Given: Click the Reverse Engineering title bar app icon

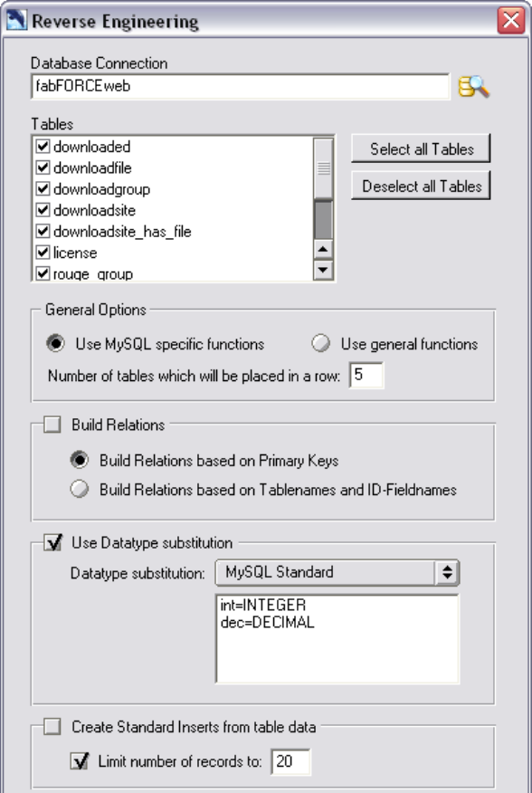Looking at the screenshot, I should pyautogui.click(x=16, y=21).
